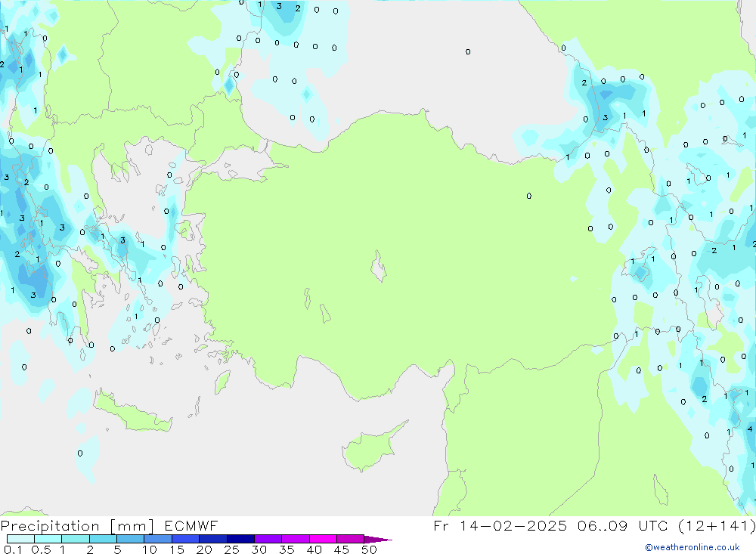Viewport: 756px width, 554px height.
Task: Choose the 25–30 mm dark blue swatch
Action: pyautogui.click(x=240, y=539)
